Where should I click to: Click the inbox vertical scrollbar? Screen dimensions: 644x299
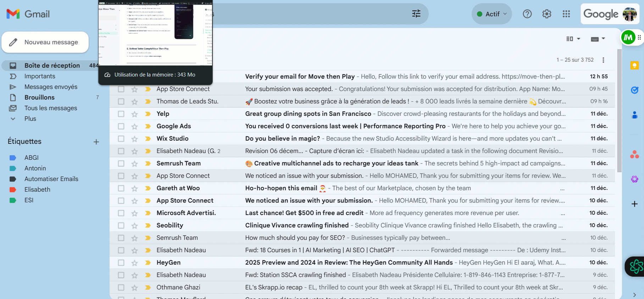point(620,111)
